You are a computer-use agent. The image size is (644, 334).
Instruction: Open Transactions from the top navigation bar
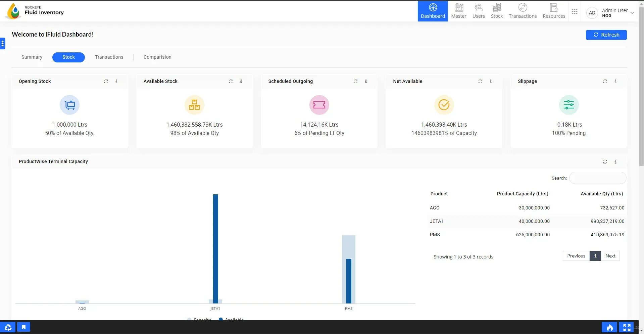point(523,11)
